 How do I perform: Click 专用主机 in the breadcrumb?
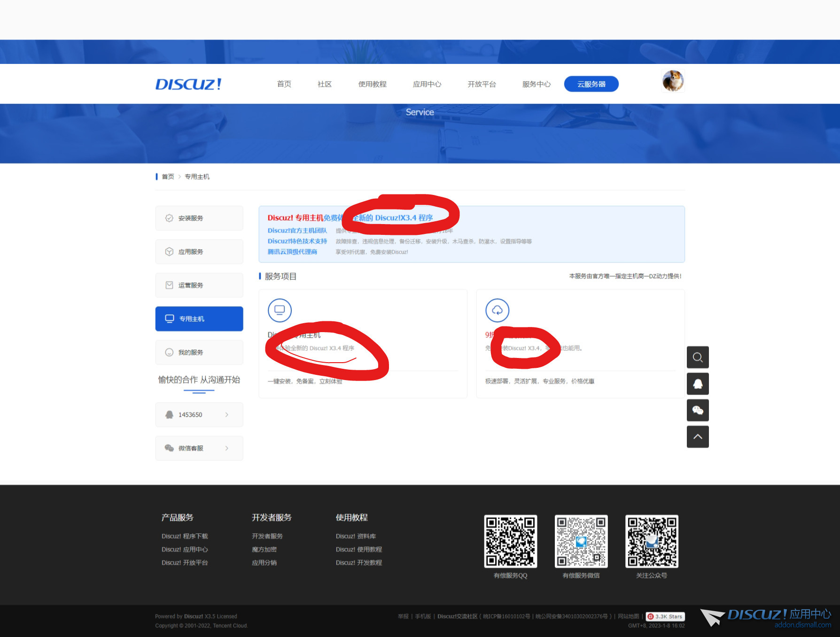click(197, 177)
